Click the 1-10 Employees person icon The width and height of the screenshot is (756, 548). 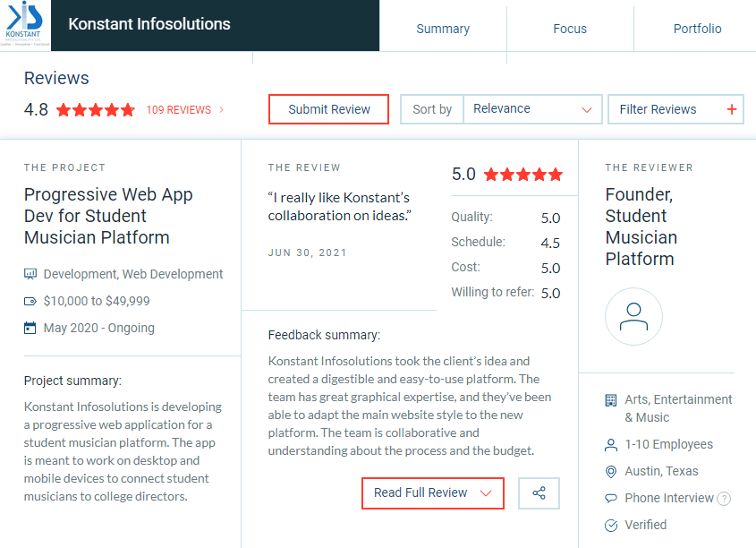[611, 445]
